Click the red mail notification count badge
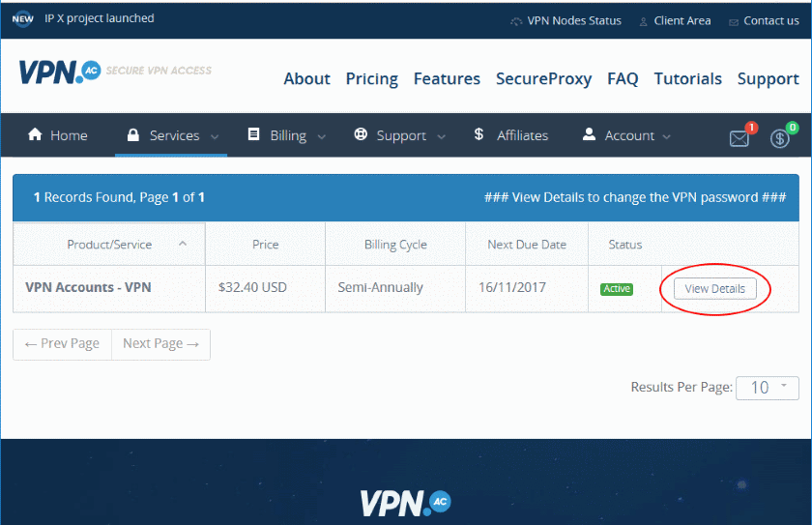812x525 pixels. [x=751, y=128]
